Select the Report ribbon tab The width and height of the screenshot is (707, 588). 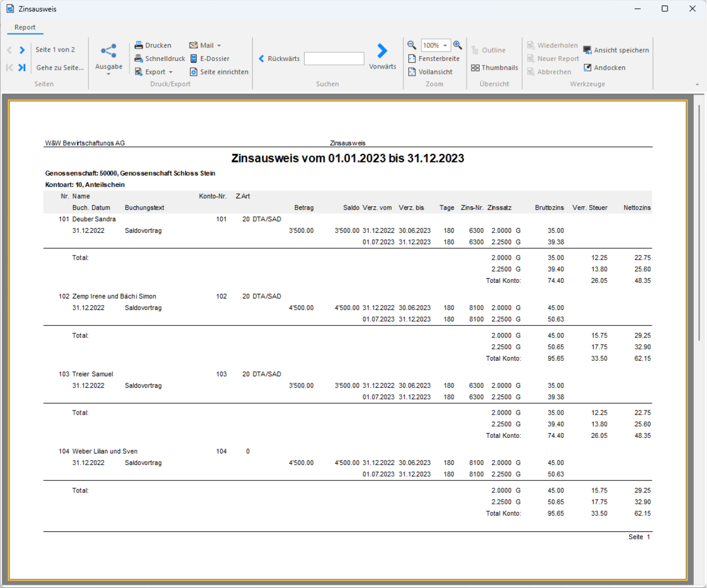click(25, 28)
